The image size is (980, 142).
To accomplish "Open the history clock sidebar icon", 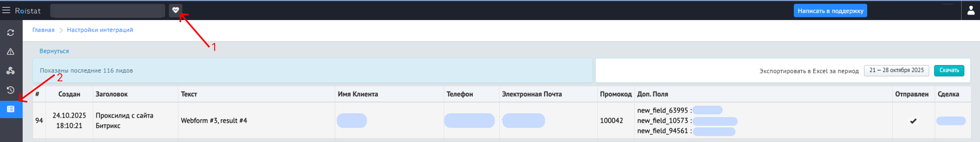I will click(x=11, y=90).
